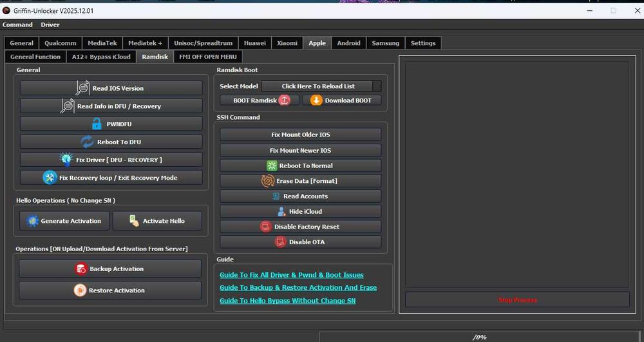
Task: Click the Fix Driver pointer icon
Action: (66, 159)
